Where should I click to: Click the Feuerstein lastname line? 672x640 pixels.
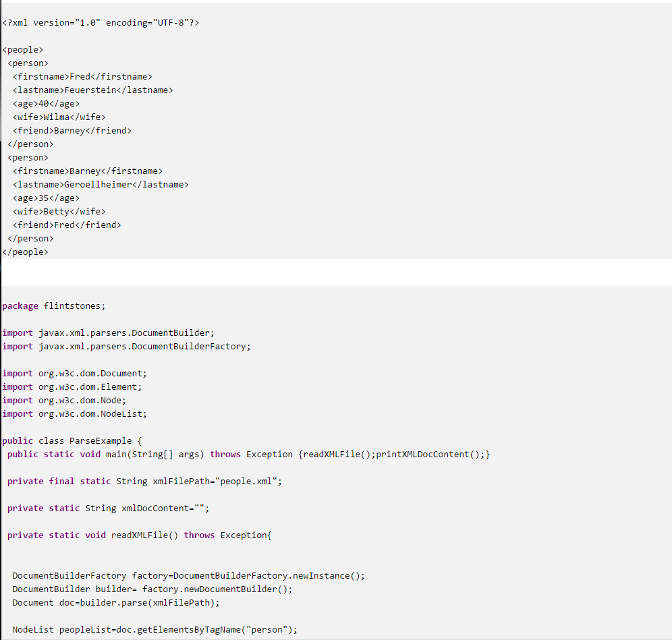[92, 90]
